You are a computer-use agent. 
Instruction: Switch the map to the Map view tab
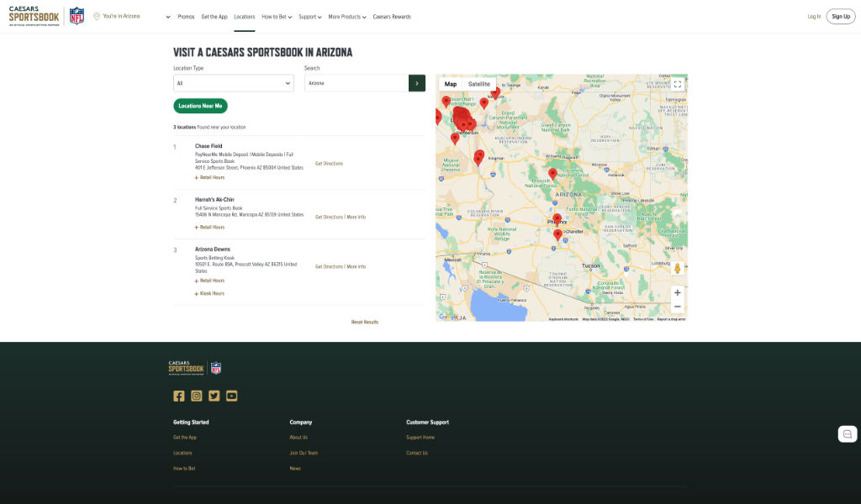pos(451,84)
